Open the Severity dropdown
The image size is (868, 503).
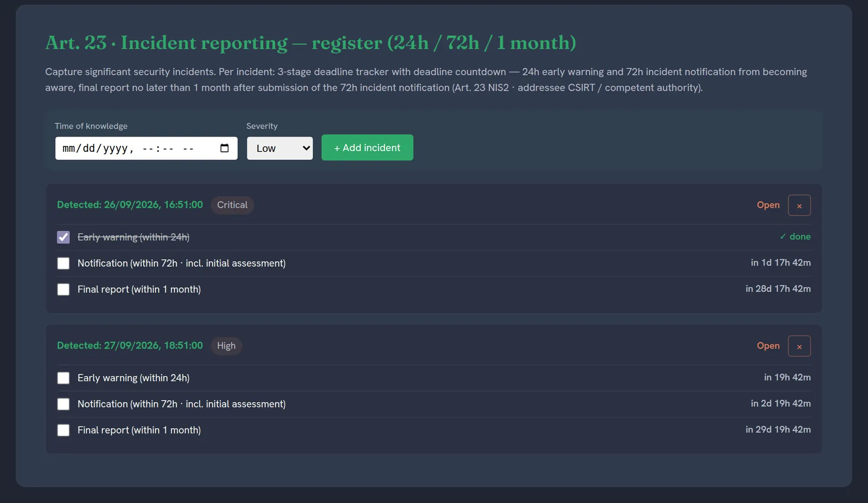(280, 148)
